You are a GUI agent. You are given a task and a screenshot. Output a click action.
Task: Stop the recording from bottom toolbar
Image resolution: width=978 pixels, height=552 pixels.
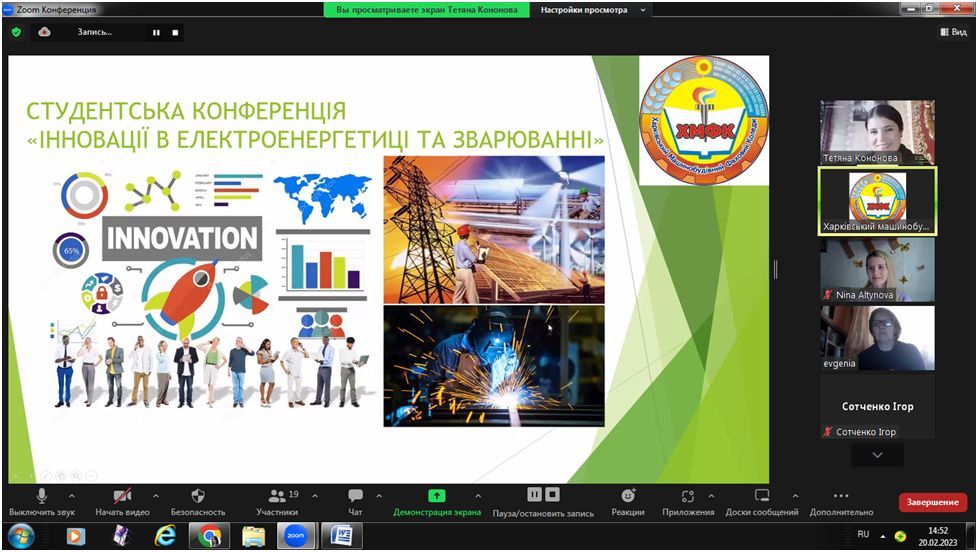click(553, 495)
